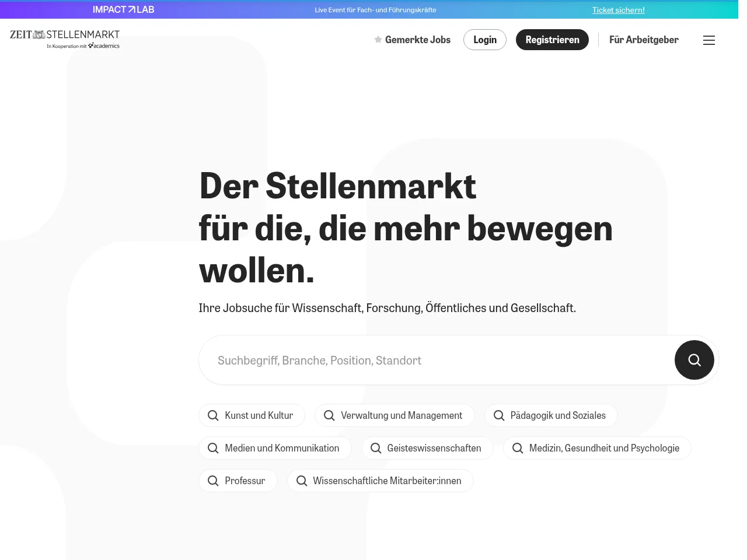Click the Impact Lab logo in the banner
Screen dimensions: 747x560
click(124, 9)
